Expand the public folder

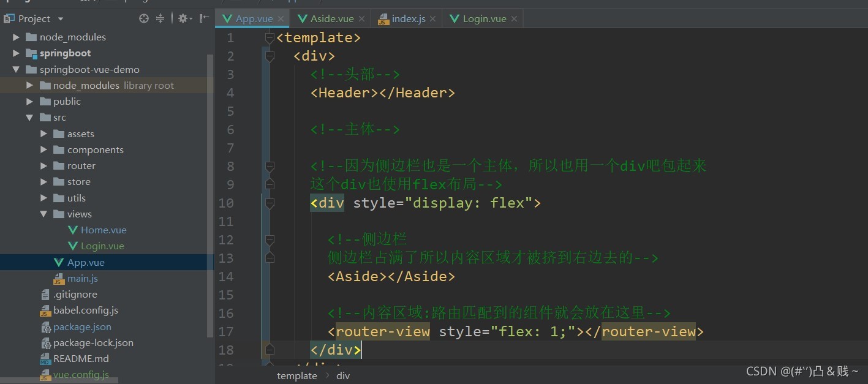(x=29, y=102)
